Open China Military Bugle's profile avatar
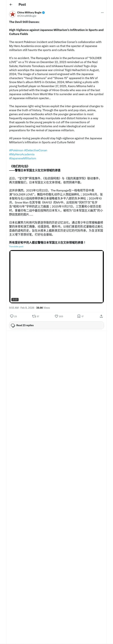Viewport: 113px width, 644px height. click(x=13, y=14)
